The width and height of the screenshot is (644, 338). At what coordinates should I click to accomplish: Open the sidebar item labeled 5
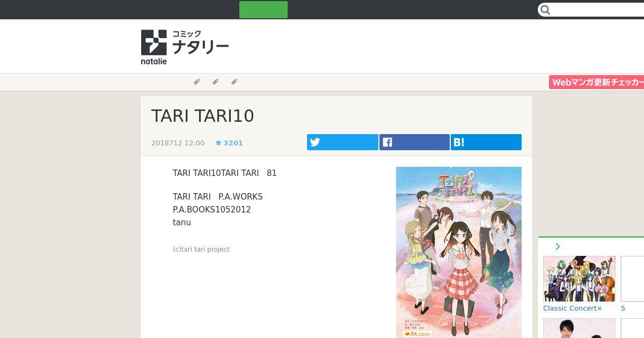[623, 308]
